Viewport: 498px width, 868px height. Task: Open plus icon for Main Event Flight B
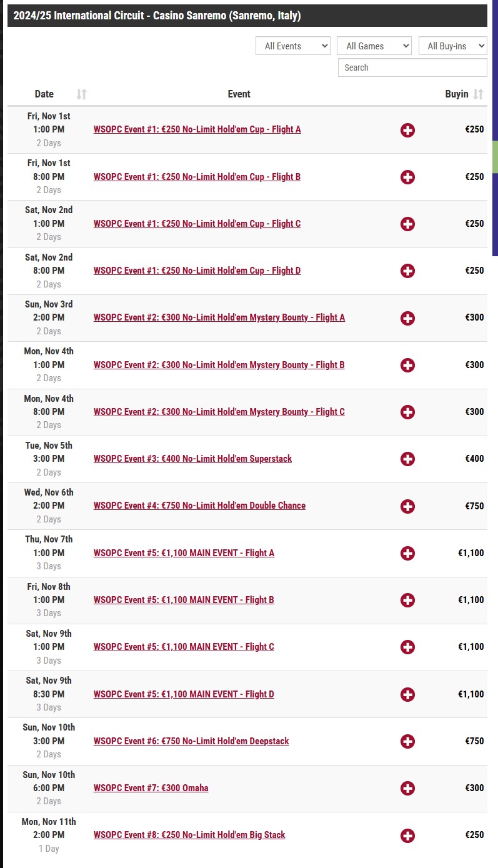407,601
